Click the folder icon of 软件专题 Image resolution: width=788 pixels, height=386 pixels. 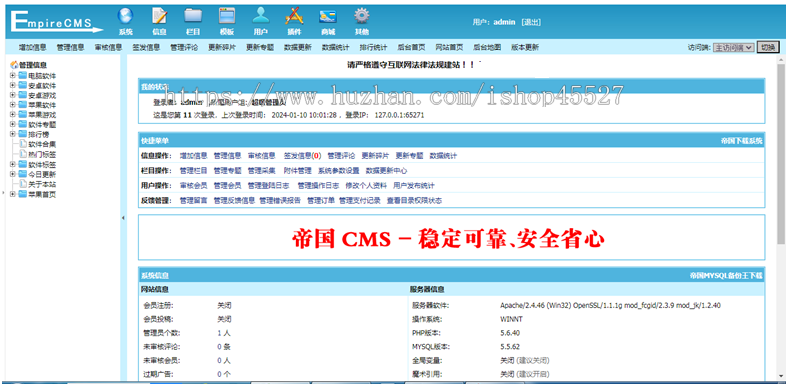click(22, 124)
